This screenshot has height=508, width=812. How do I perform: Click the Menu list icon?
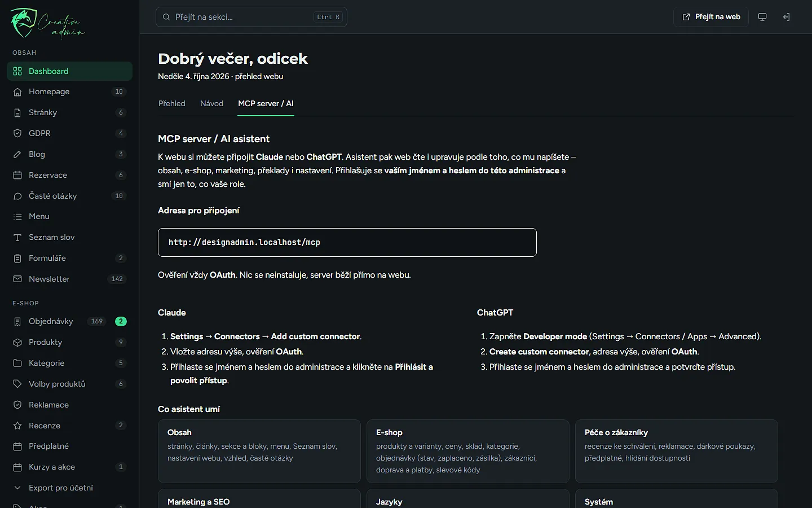[17, 217]
